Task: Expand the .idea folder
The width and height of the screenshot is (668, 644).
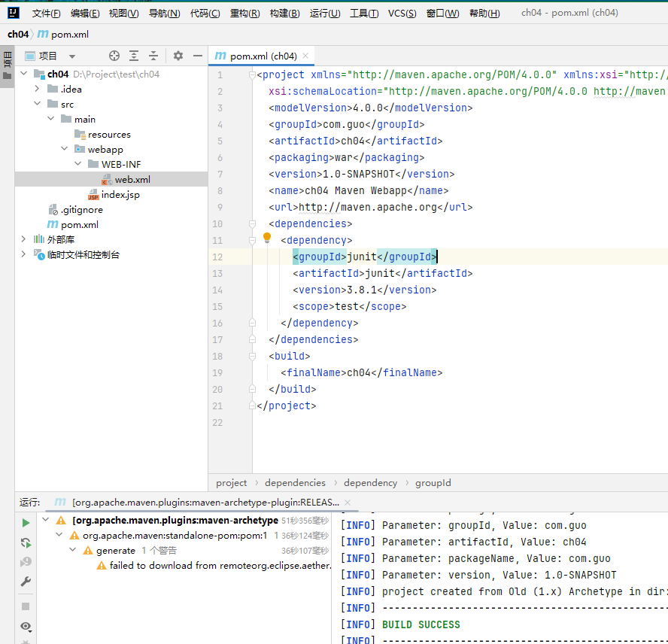Action: tap(37, 90)
